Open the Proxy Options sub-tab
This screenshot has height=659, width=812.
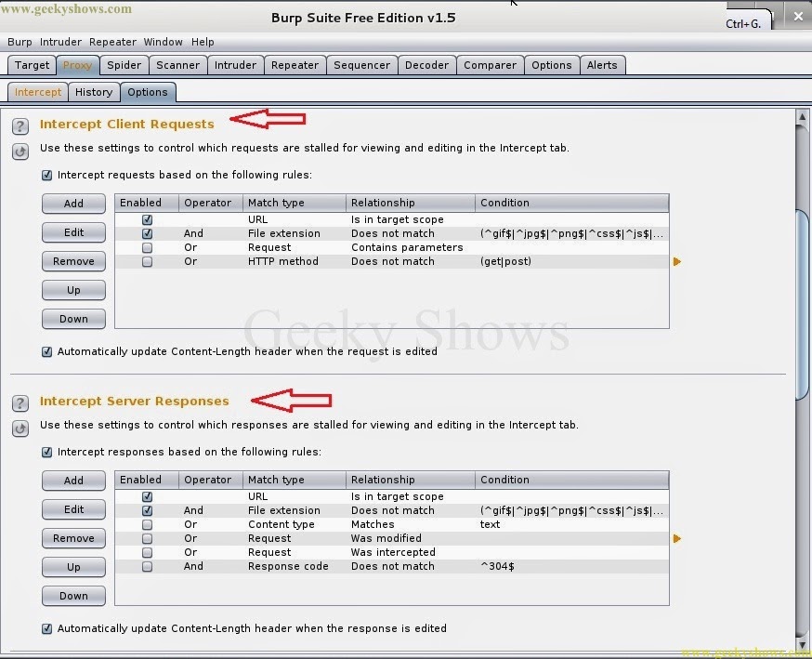[148, 92]
